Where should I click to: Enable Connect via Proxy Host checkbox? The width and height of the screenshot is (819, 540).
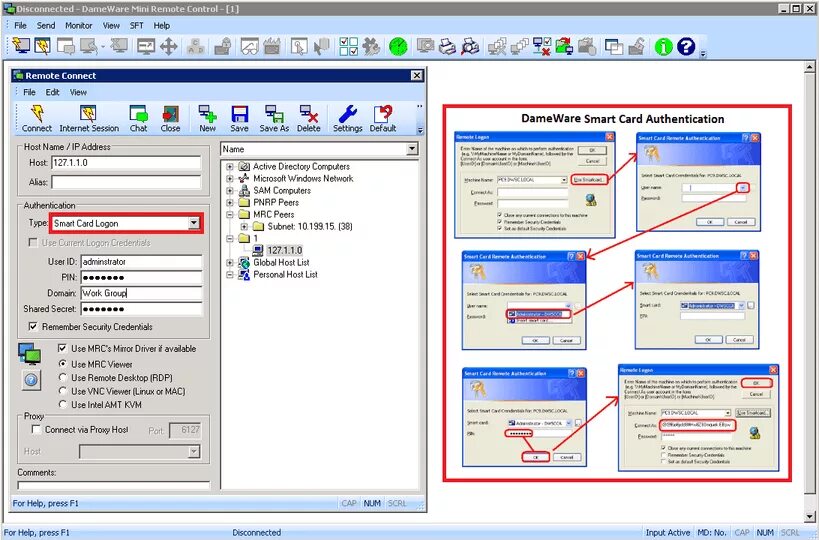pos(36,429)
